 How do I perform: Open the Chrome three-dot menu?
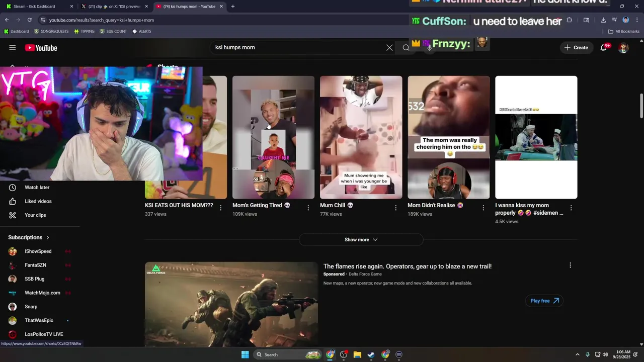[x=636, y=20]
